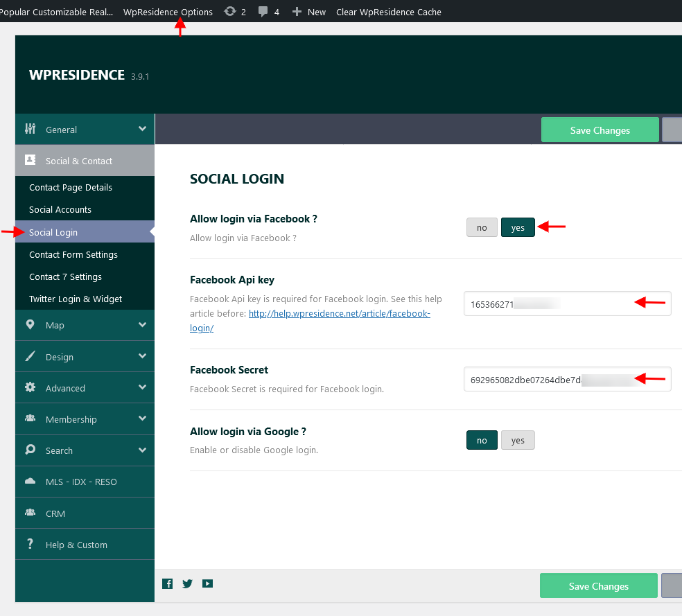Click the comments bubble icon in admin bar
Viewport: 682px width, 616px height.
[263, 12]
